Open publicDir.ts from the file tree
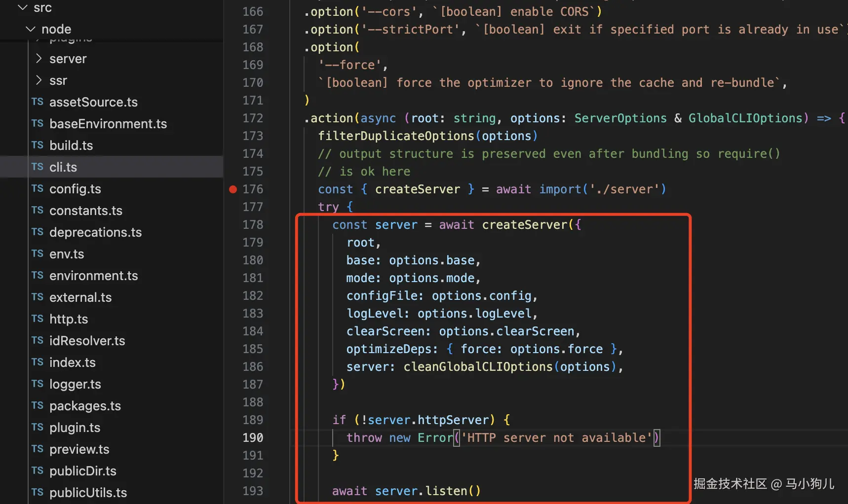 (83, 471)
